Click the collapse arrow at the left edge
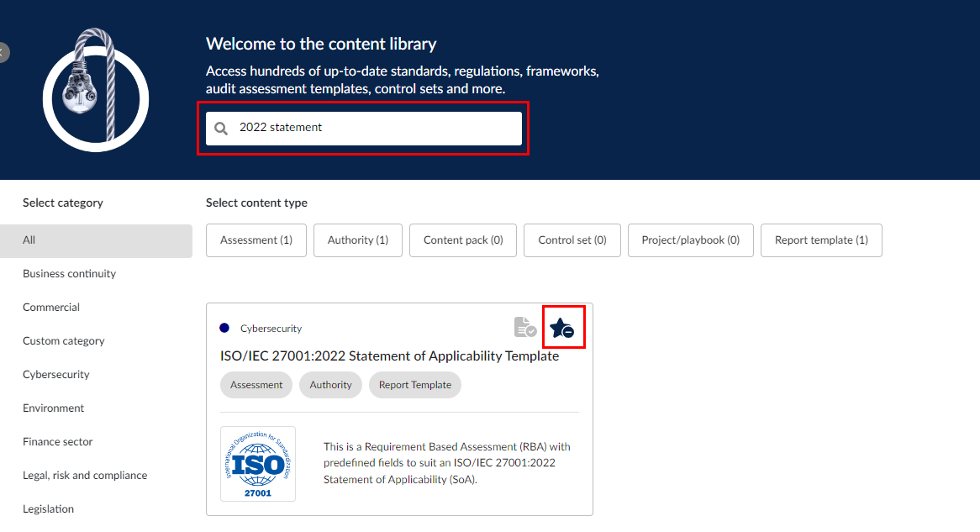The height and width of the screenshot is (532, 980). click(x=3, y=52)
